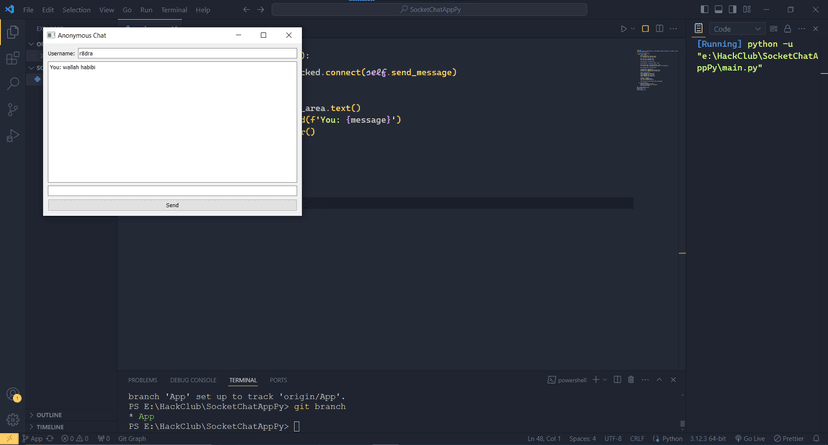The width and height of the screenshot is (828, 445).
Task: Click the SocketChatAppPy command center search box
Action: pos(429,10)
